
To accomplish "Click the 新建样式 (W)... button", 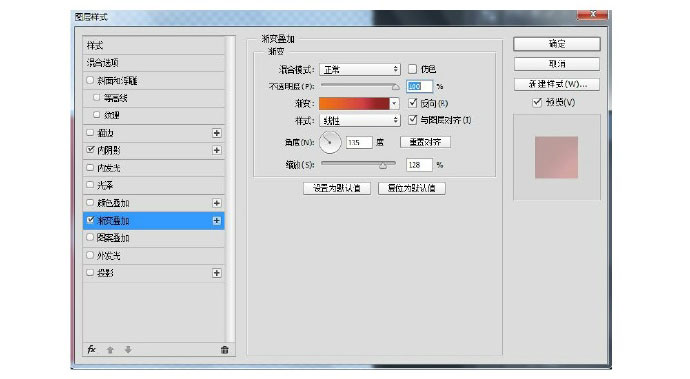I will [557, 84].
